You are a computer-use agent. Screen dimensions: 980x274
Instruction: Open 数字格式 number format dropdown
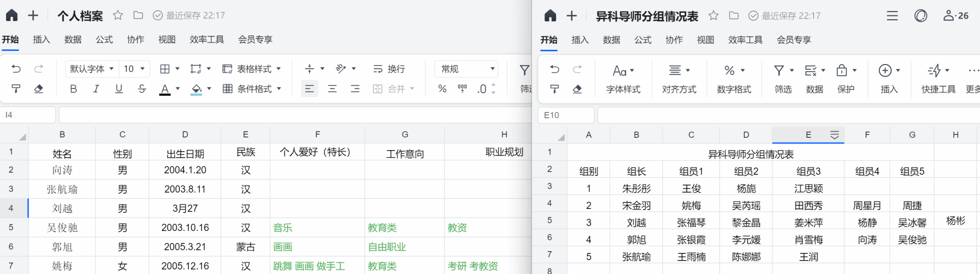734,79
